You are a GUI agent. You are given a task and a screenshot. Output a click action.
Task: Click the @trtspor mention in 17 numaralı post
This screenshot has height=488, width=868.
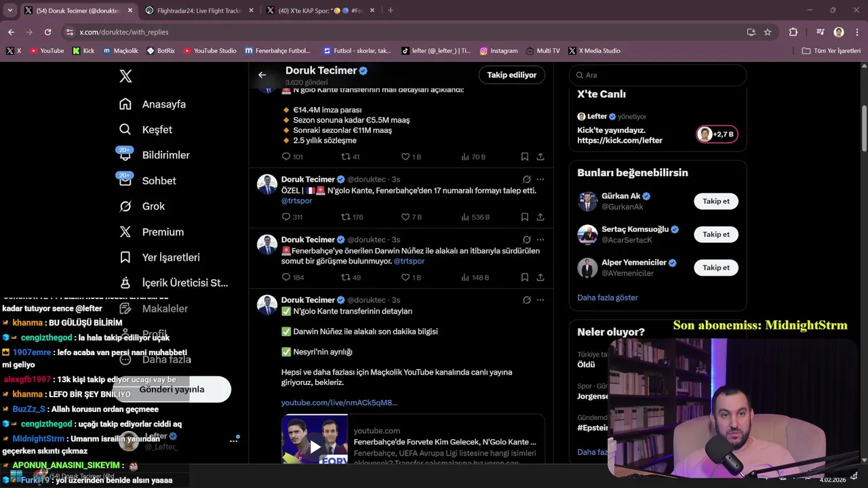click(297, 201)
